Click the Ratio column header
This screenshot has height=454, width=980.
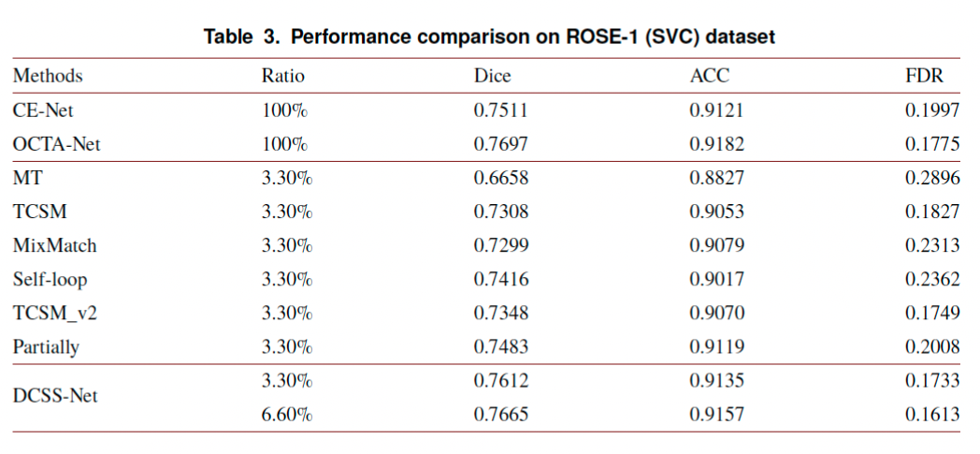(x=283, y=76)
